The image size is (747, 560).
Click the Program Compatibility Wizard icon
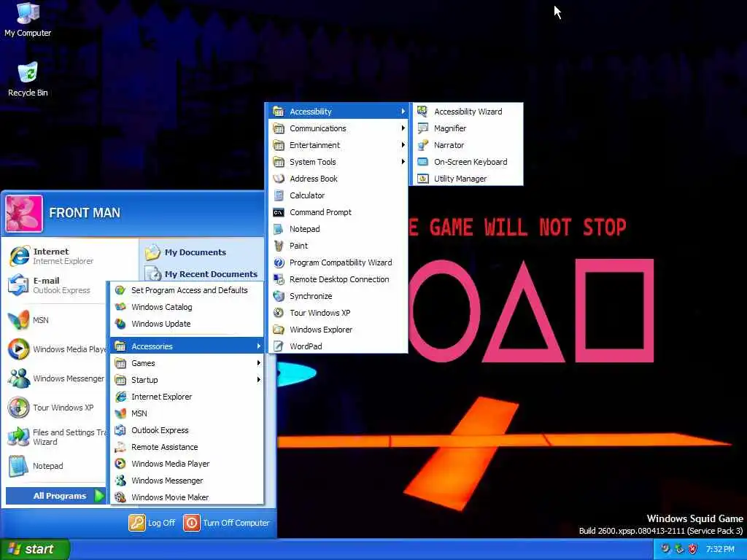tap(279, 262)
